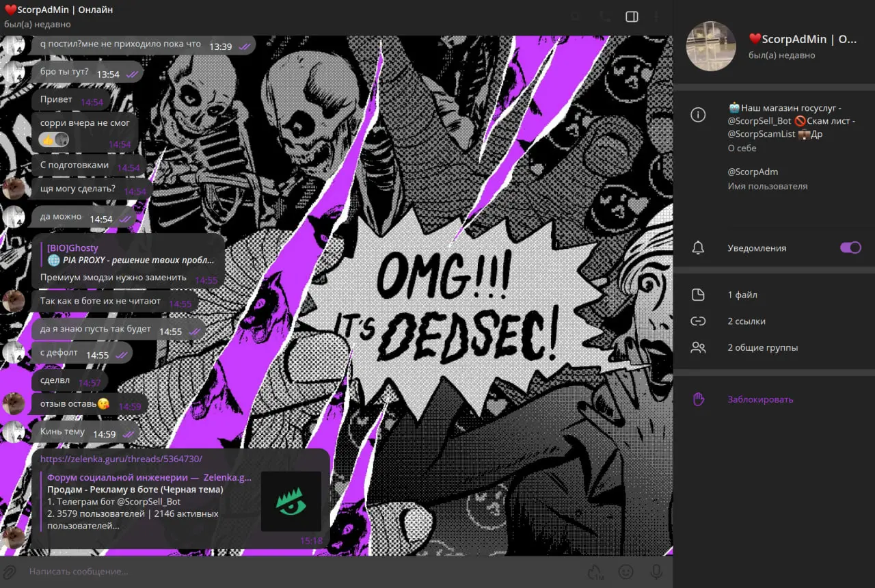Open @ScorpSell_Bot link in bio
The width and height of the screenshot is (875, 588).
tap(759, 121)
